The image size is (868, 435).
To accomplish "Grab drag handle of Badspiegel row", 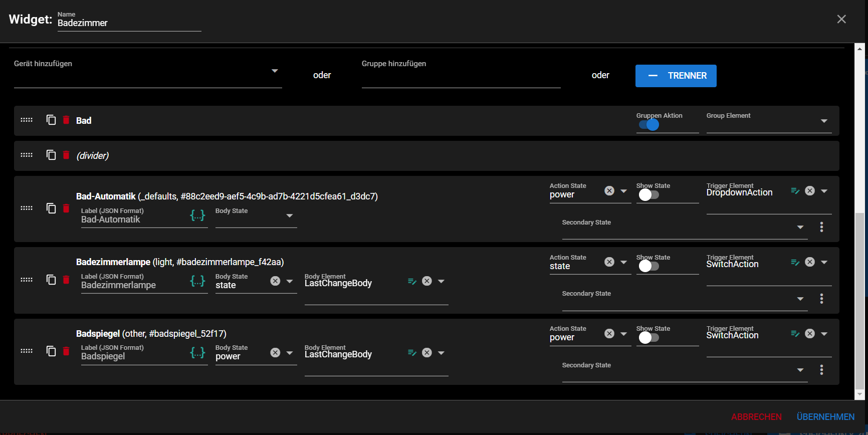I will [x=27, y=351].
